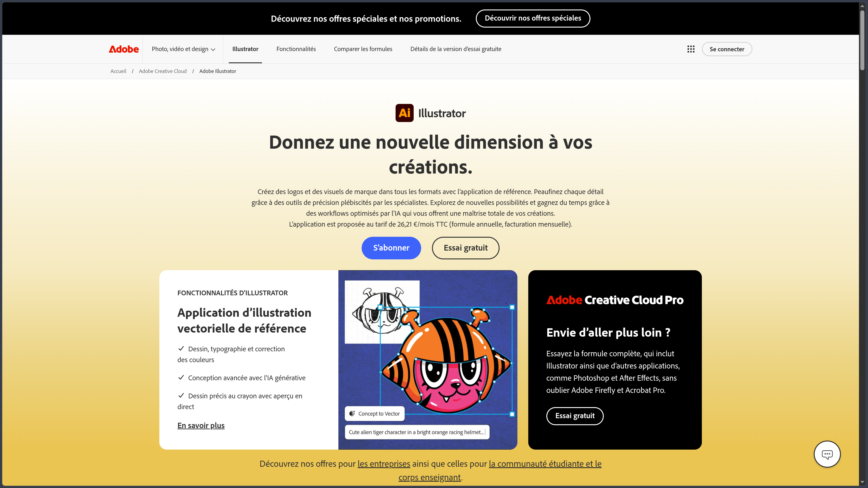
Task: Click 'Découvrez nos offres spéciales et nos promotions.' banner text
Action: 366,19
